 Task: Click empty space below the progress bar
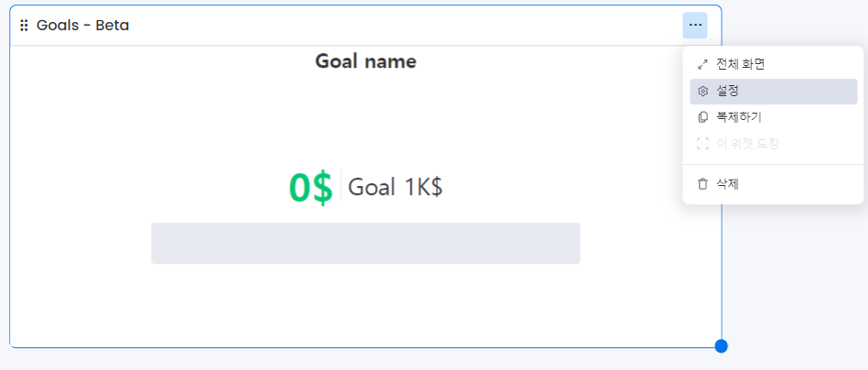tap(366, 307)
